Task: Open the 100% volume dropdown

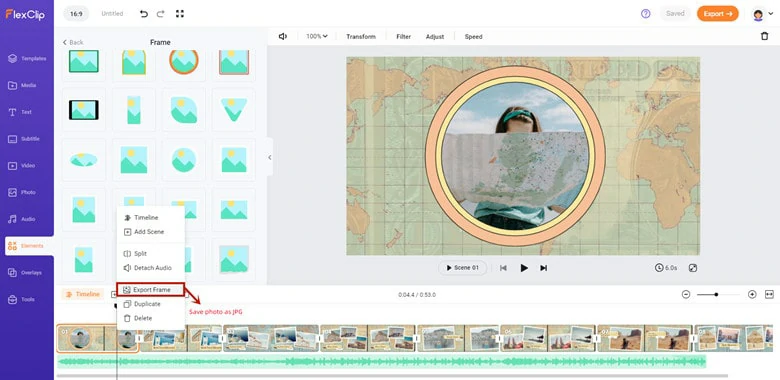Action: pos(317,36)
